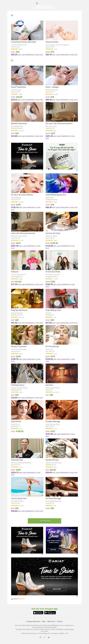Go to Gift Cards footer link
The image size is (89, 644).
click(51, 621)
